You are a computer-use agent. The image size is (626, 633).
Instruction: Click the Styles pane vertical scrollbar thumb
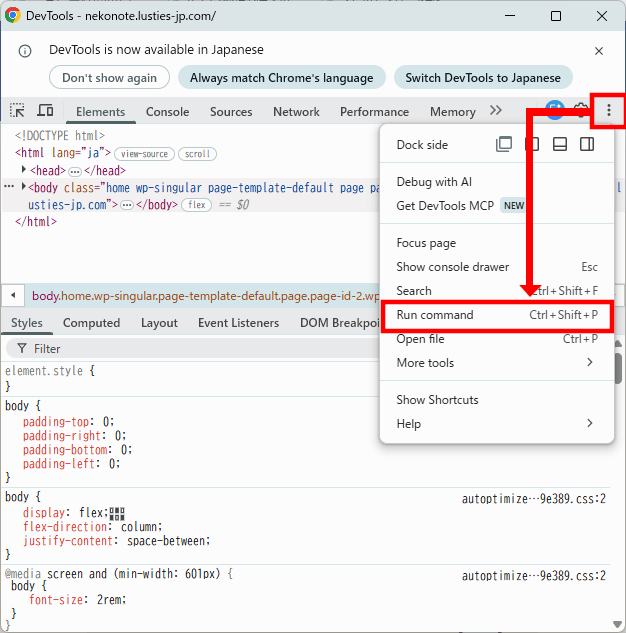point(618,368)
